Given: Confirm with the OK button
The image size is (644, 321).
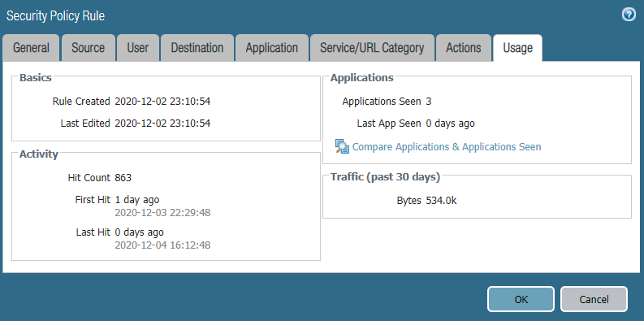Looking at the screenshot, I should point(521,299).
